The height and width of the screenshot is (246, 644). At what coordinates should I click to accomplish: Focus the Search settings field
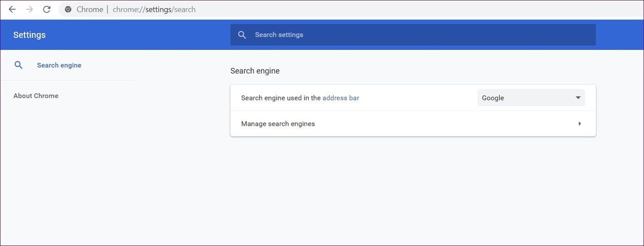[x=413, y=35]
